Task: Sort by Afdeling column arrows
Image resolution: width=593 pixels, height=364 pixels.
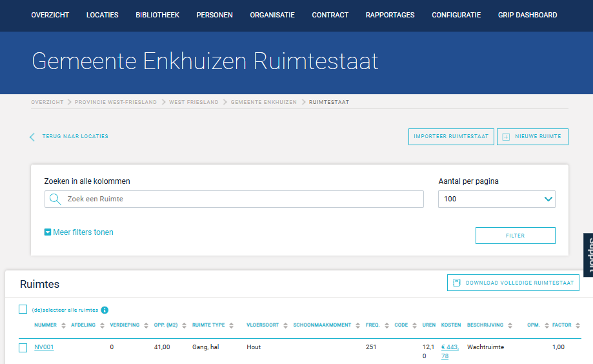Action: click(x=102, y=325)
